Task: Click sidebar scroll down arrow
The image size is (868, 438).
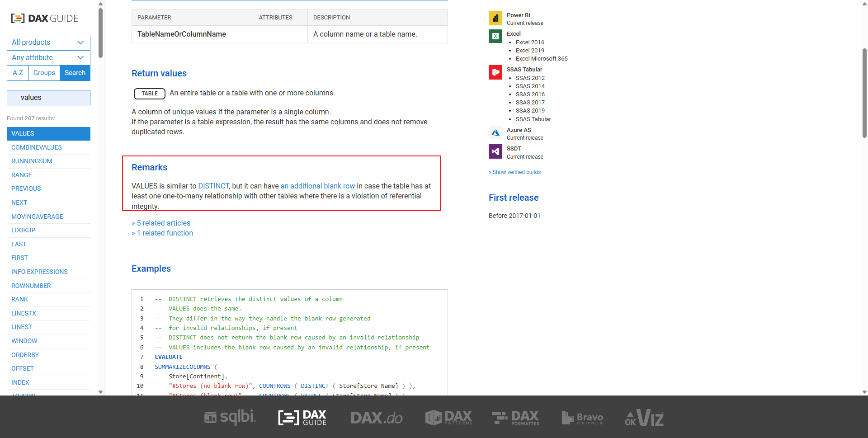Action: (x=100, y=392)
